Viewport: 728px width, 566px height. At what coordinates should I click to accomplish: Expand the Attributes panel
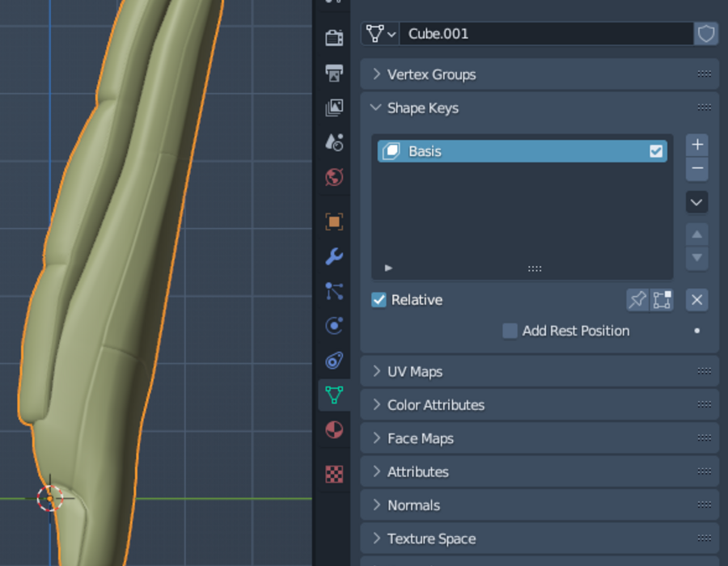tap(540, 472)
